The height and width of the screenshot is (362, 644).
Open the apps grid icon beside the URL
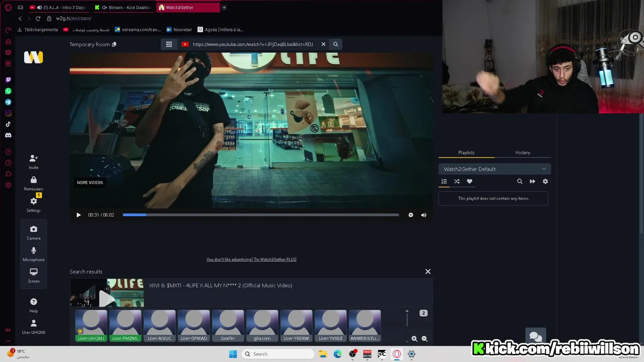click(169, 44)
